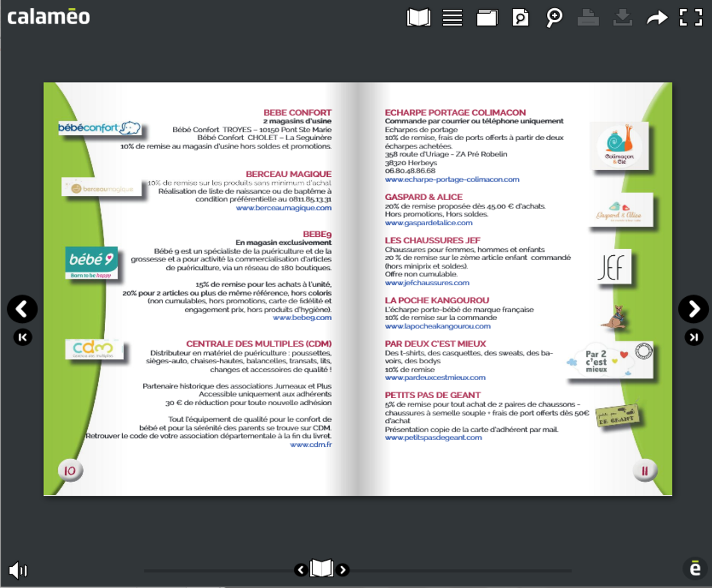Jump to the last page
Screen dimensions: 712x588
[693, 337]
